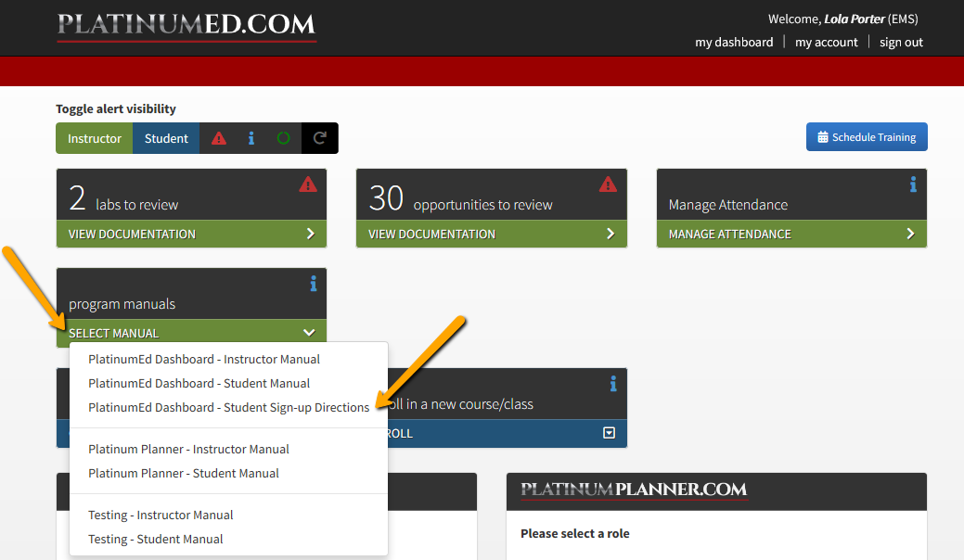Toggle the red alert visibility icon

pyautogui.click(x=218, y=137)
